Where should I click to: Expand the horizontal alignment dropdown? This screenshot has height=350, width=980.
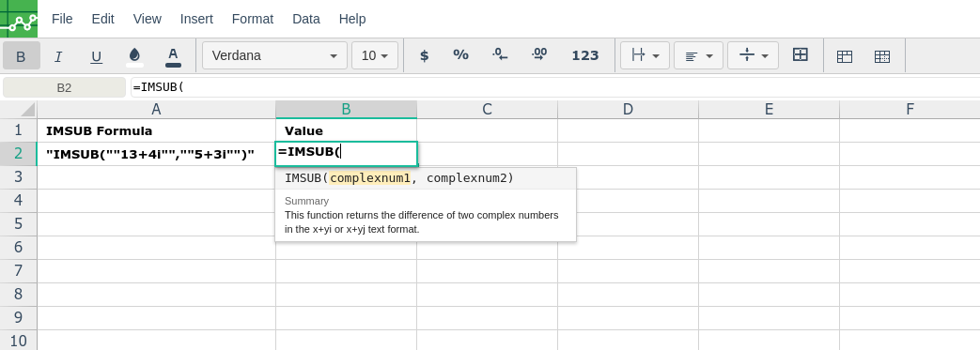699,55
